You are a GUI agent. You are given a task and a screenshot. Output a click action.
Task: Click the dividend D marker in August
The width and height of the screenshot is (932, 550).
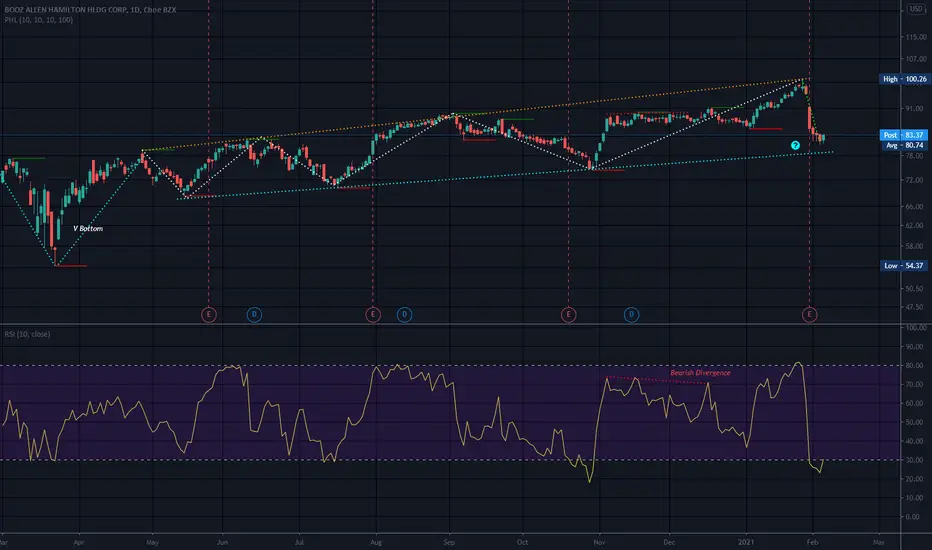[404, 315]
